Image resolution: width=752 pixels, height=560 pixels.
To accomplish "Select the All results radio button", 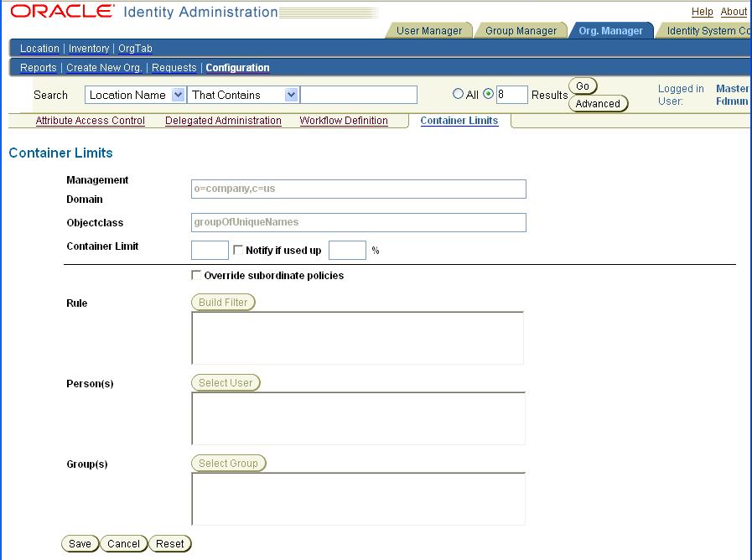I will 458,94.
